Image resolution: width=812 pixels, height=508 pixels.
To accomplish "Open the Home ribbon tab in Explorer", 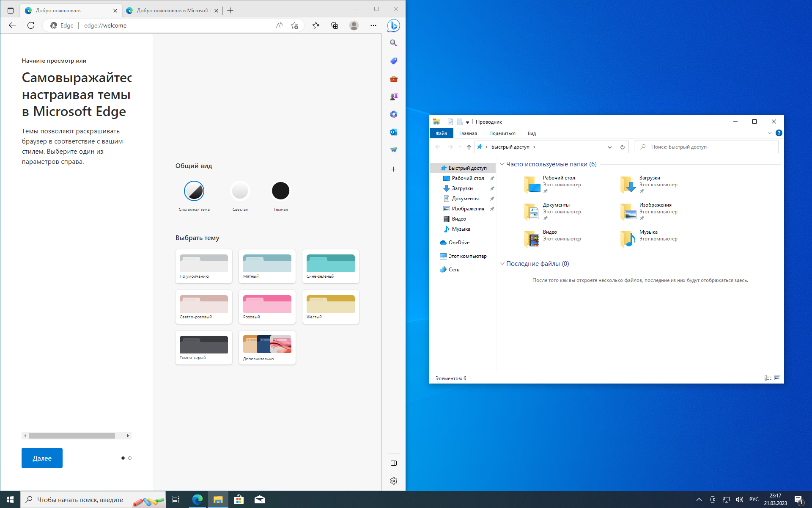I will [468, 133].
